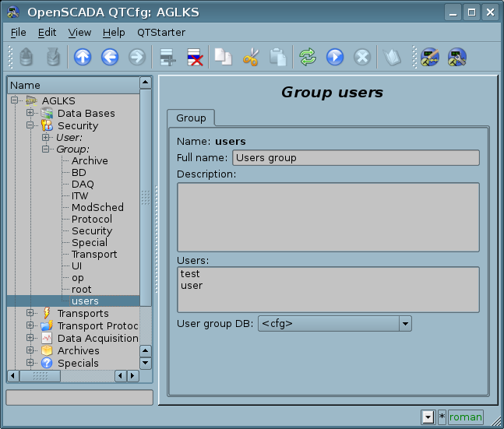504x429 pixels.
Task: Refresh the page with green arrows icon
Action: coord(308,57)
